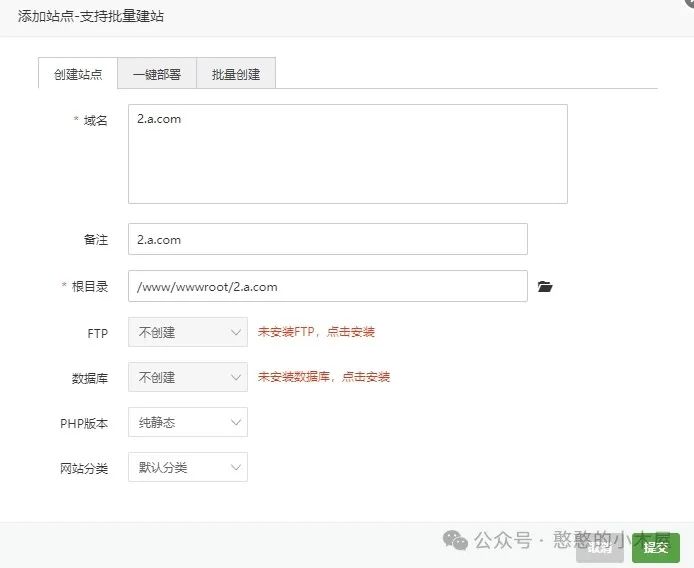Click the 添加站点-支持批量建站 dialog title
This screenshot has height=568, width=694.
(91, 17)
